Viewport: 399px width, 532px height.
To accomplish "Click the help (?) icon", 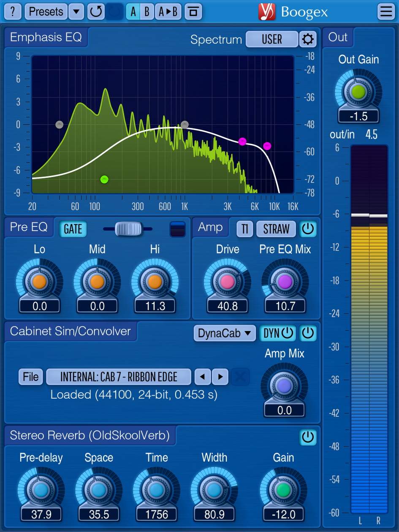I will tap(12, 11).
